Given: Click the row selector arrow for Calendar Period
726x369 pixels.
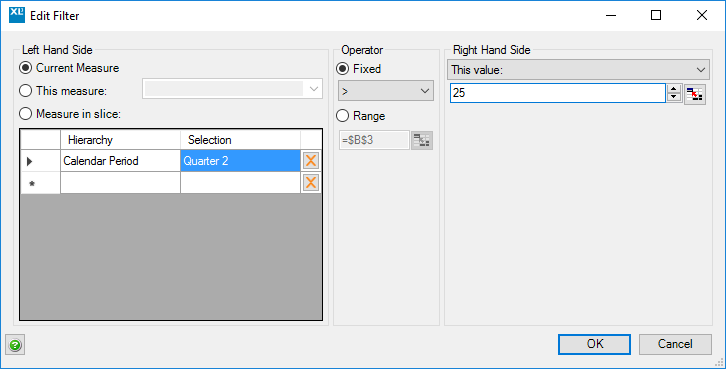Looking at the screenshot, I should 40,161.
